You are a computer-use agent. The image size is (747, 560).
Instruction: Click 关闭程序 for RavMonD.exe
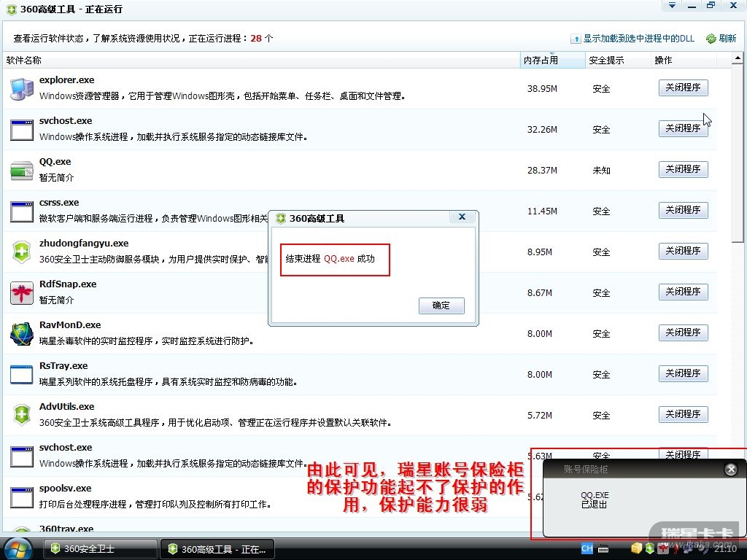click(683, 332)
